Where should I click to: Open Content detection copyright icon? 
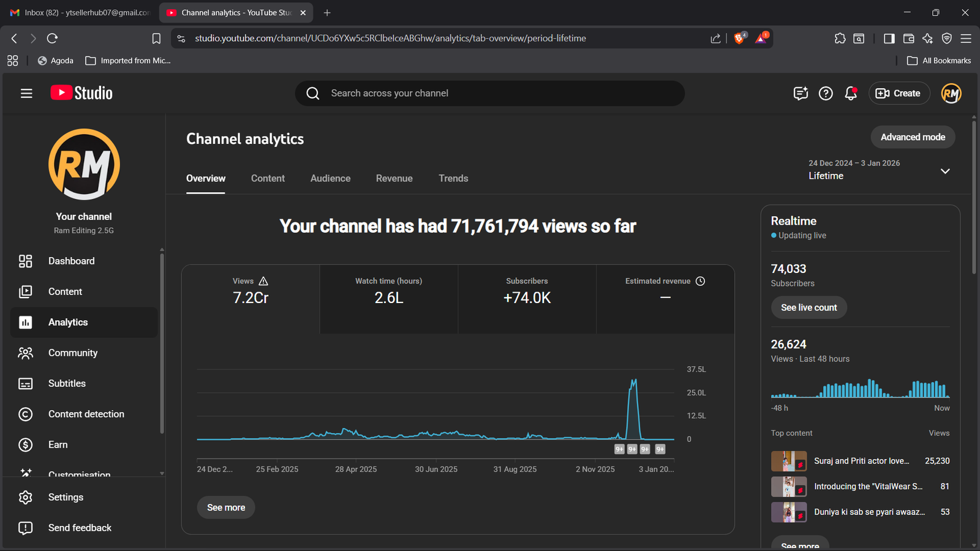tap(25, 414)
